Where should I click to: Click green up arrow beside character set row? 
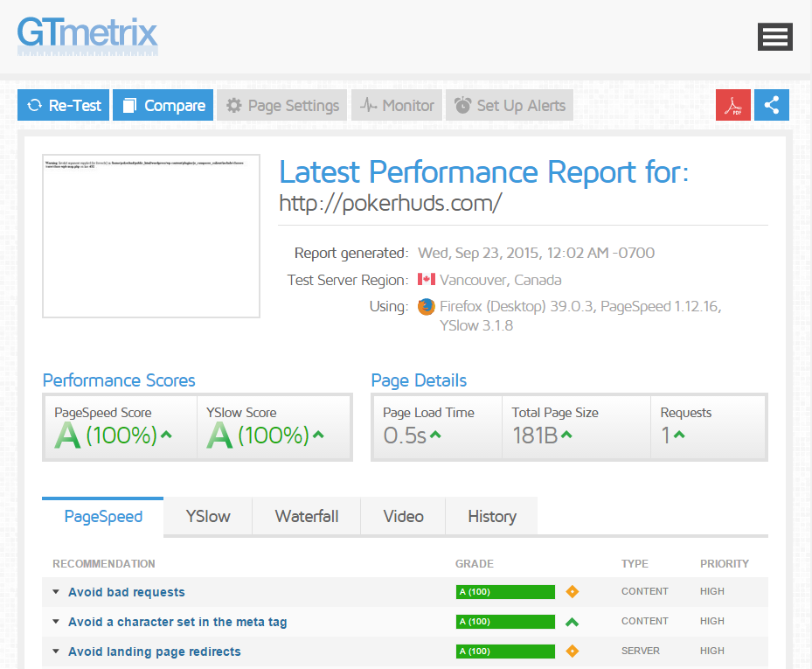coord(573,621)
